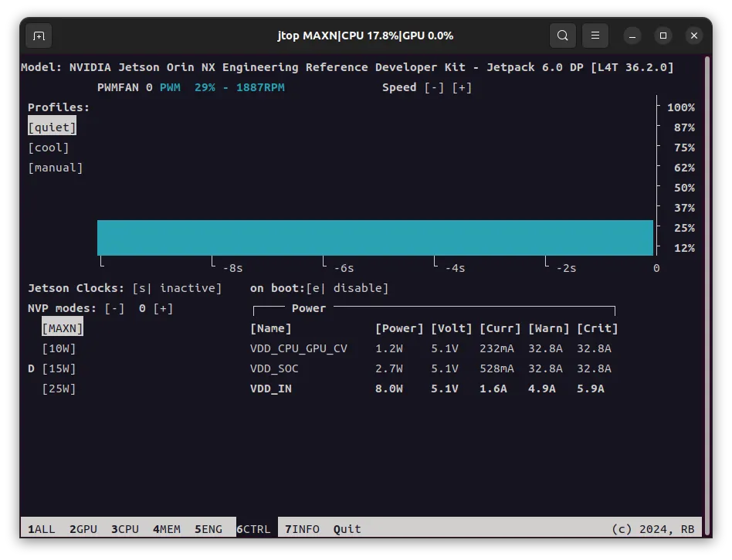Toggle Jetson Clocks inactive switch
The image size is (732, 560).
point(177,288)
